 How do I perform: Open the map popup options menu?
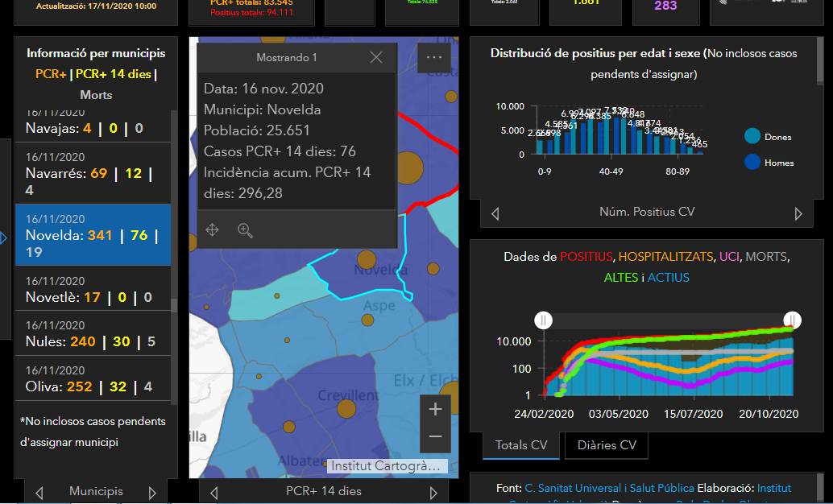(434, 57)
